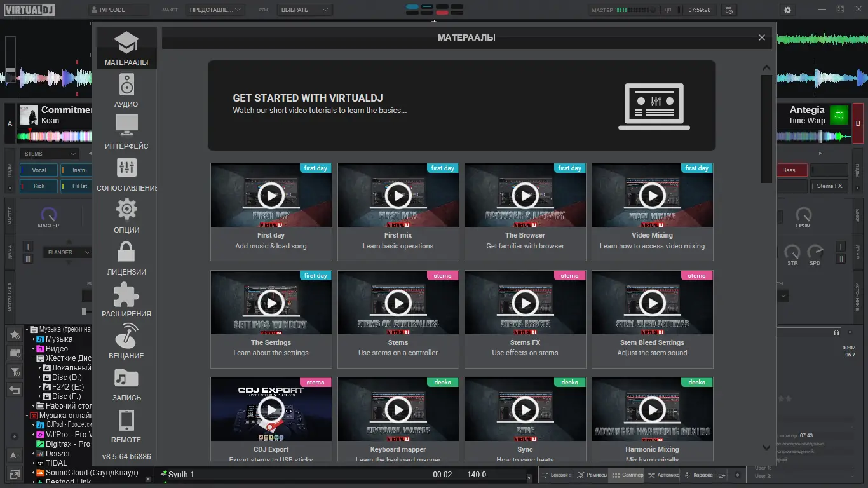Toggle the Bass stem pad on deck B
The width and height of the screenshot is (868, 488).
792,170
